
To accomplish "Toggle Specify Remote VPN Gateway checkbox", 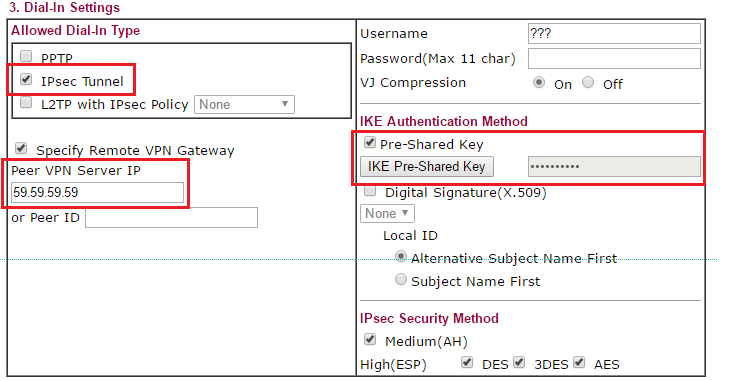I will click(x=21, y=148).
